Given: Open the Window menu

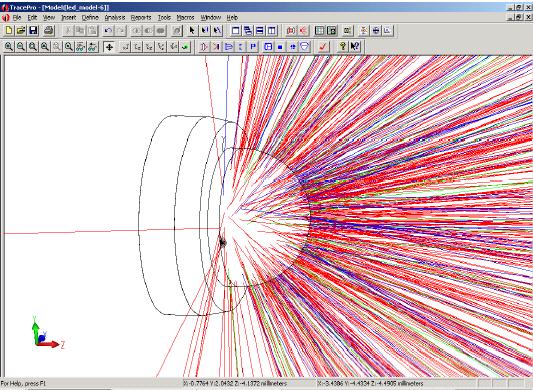Looking at the screenshot, I should (210, 17).
